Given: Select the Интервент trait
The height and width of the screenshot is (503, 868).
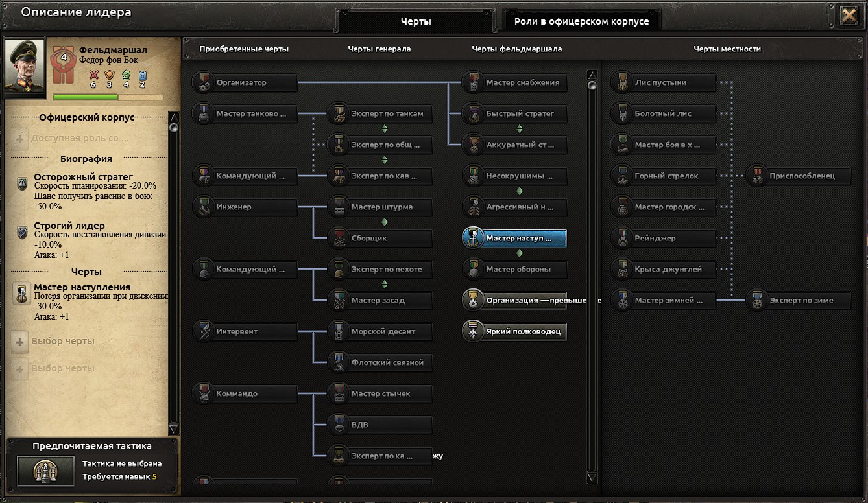Looking at the screenshot, I should (x=245, y=331).
